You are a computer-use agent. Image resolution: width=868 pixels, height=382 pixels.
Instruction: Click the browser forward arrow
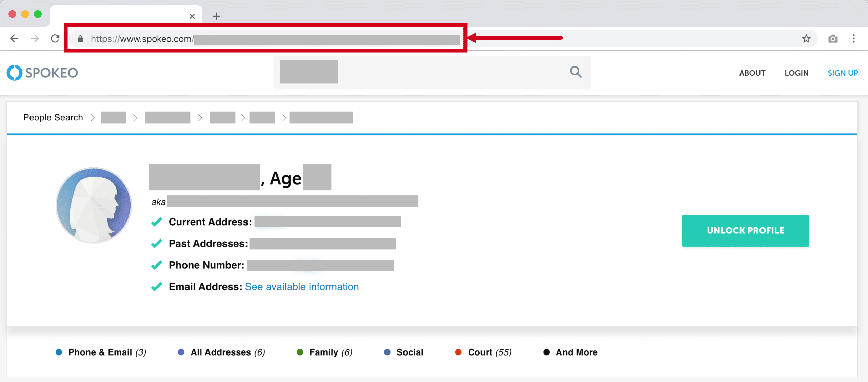[34, 38]
